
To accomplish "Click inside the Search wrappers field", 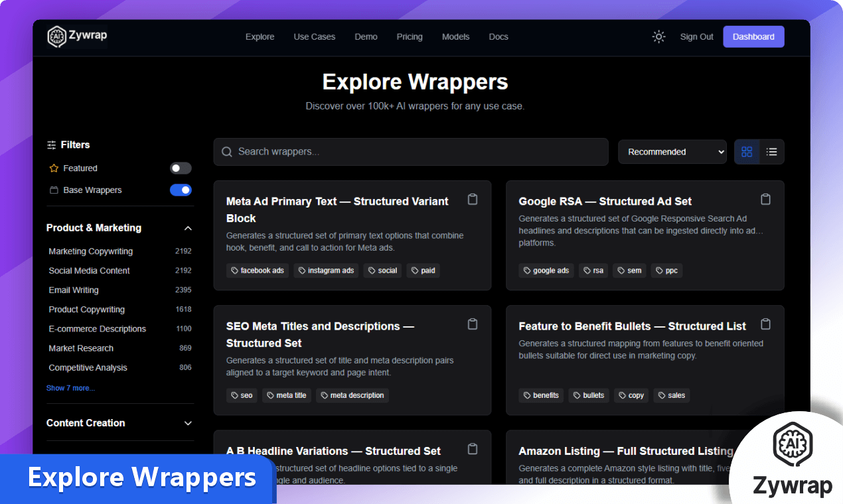I will click(410, 152).
